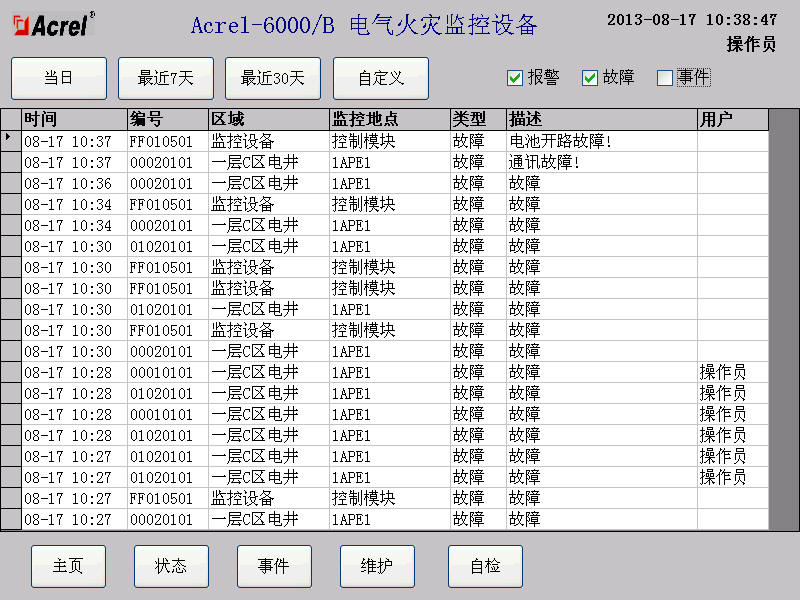The width and height of the screenshot is (800, 600).
Task: Enable the 事件 checkbox filter
Action: pyautogui.click(x=665, y=78)
